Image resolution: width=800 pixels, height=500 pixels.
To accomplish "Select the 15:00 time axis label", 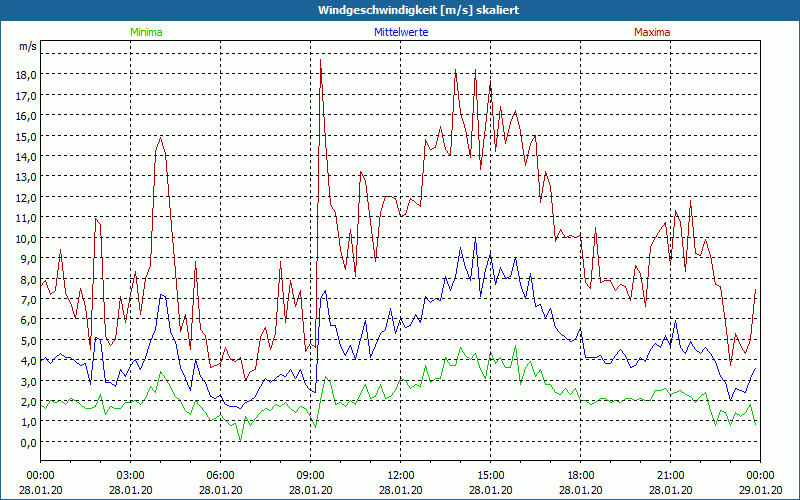I will (490, 475).
